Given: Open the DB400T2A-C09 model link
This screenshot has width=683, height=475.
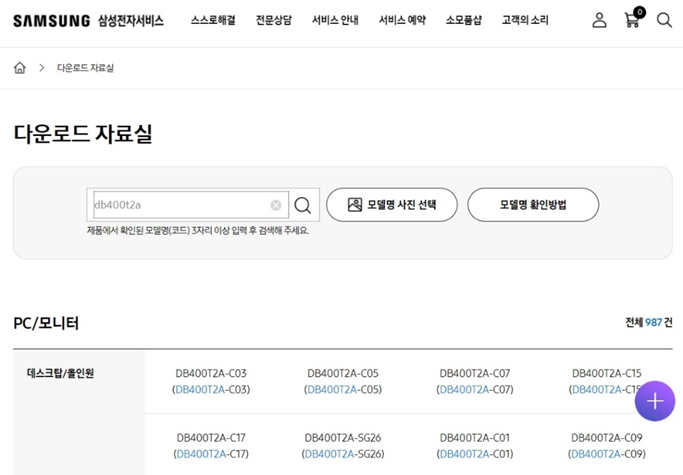Looking at the screenshot, I should 606,446.
